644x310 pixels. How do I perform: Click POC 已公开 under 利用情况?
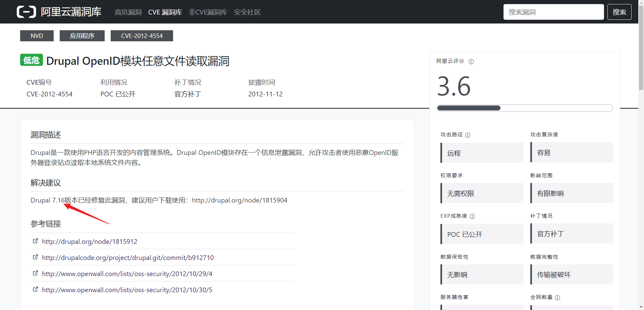(118, 94)
